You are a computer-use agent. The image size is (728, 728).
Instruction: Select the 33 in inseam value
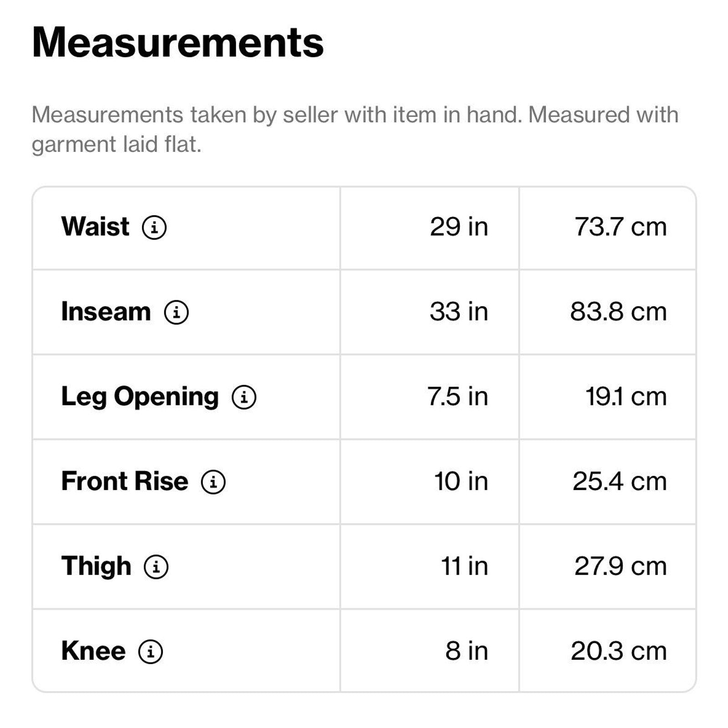click(x=459, y=312)
